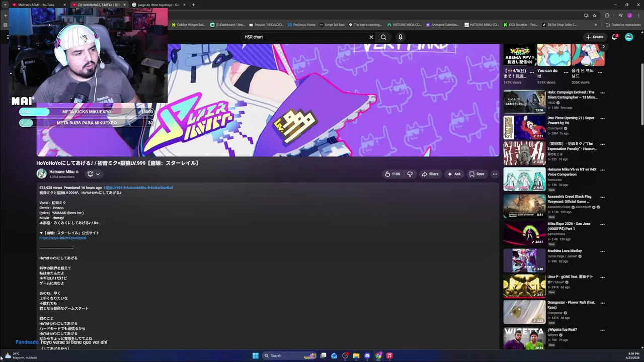Open Miku Expo 2026 San Jose thumbnail

pos(524,233)
